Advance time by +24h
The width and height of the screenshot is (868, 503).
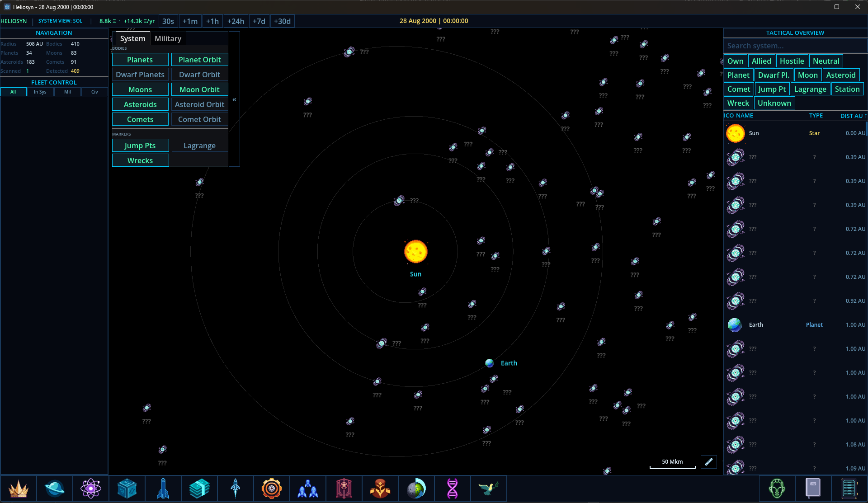(236, 21)
